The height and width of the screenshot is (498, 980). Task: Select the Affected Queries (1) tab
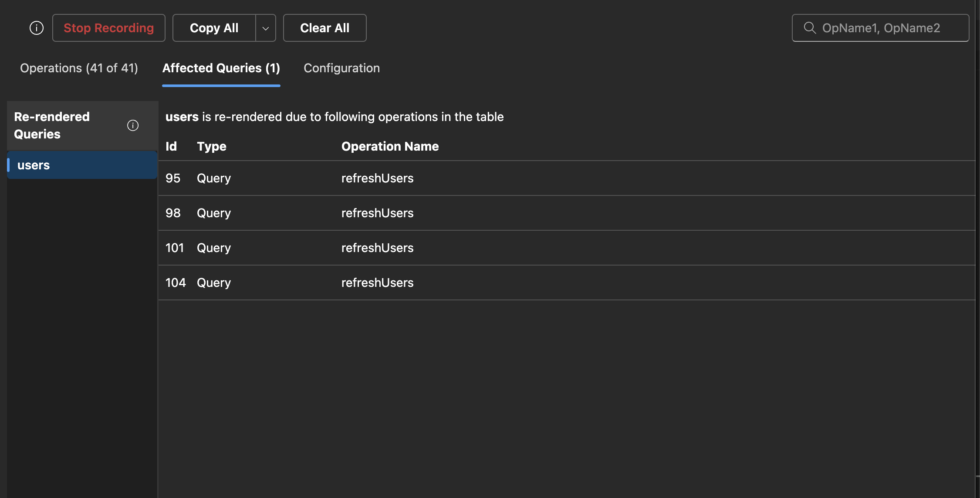pyautogui.click(x=221, y=68)
